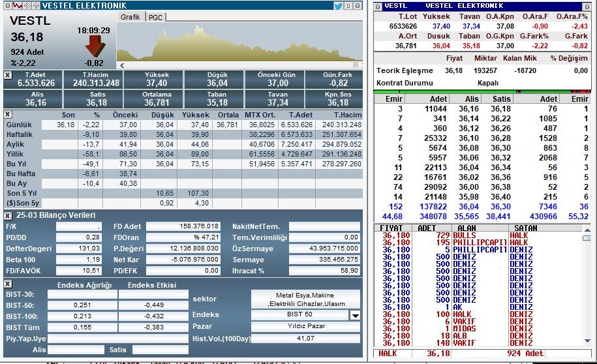The width and height of the screenshot is (597, 364).
Task: Click the chart's left scroll arrow
Action: tap(122, 65)
